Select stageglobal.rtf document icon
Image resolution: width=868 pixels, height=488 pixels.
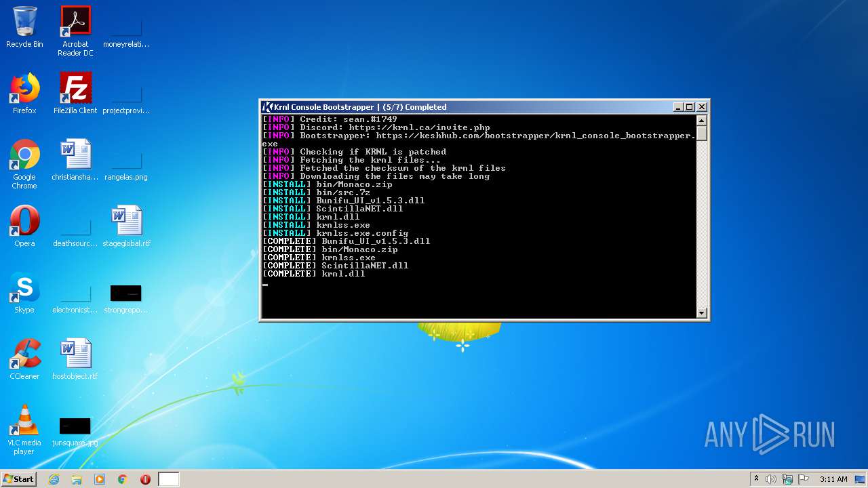(126, 226)
